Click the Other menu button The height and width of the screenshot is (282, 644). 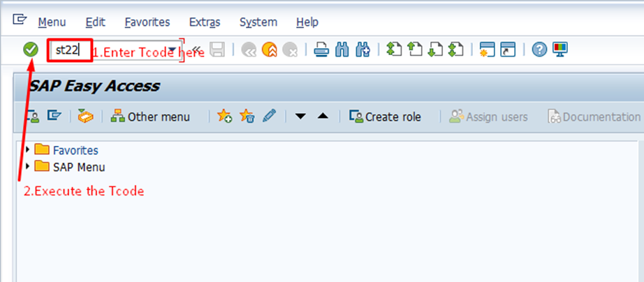click(x=150, y=117)
